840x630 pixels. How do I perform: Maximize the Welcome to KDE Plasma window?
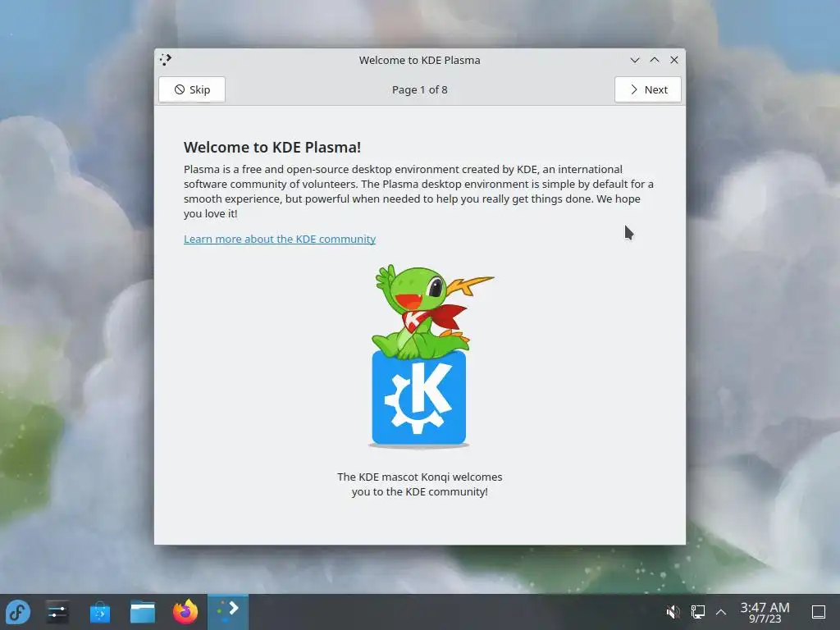coord(655,60)
